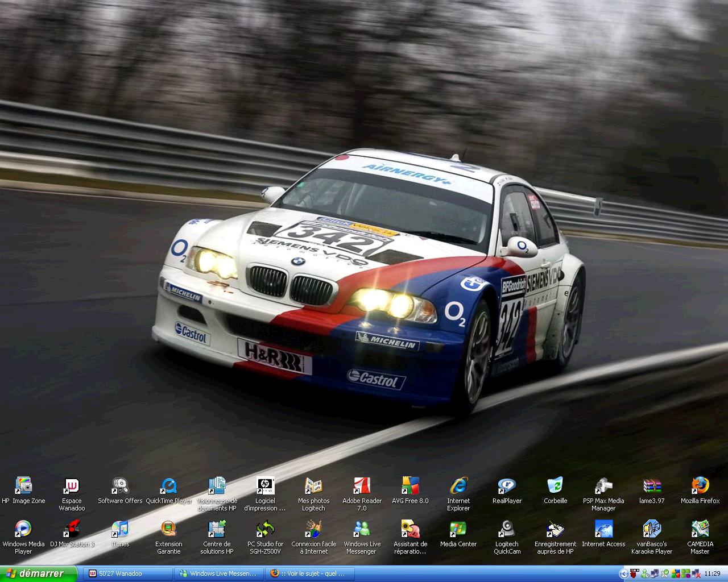
Task: Launch iTunes from the desktop
Action: coord(120,534)
